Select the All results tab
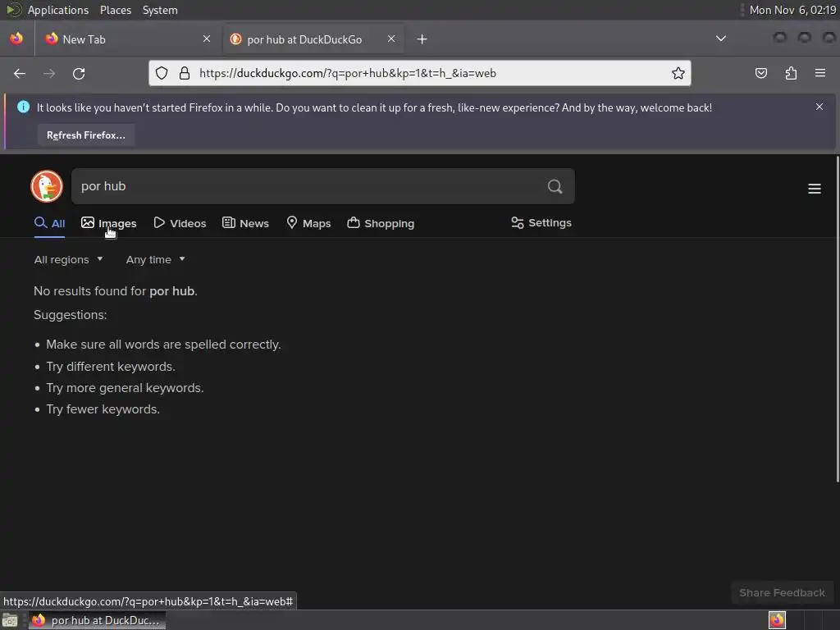Image resolution: width=840 pixels, height=630 pixels. coord(49,223)
